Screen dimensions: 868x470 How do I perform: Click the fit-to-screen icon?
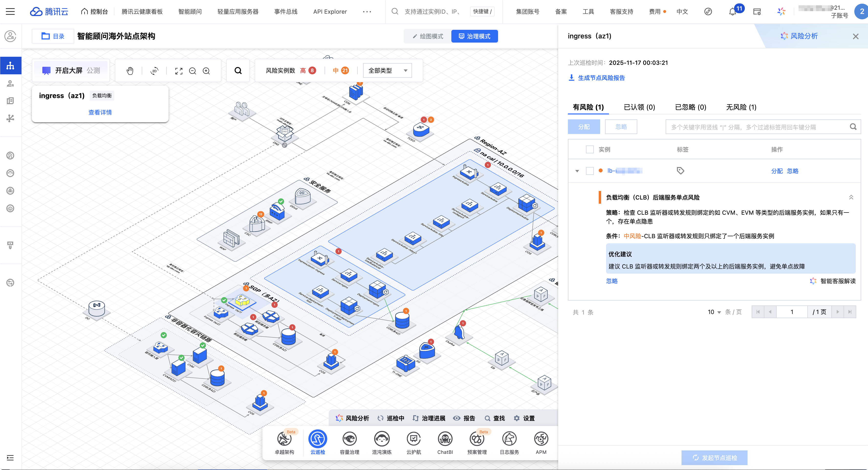pyautogui.click(x=179, y=71)
